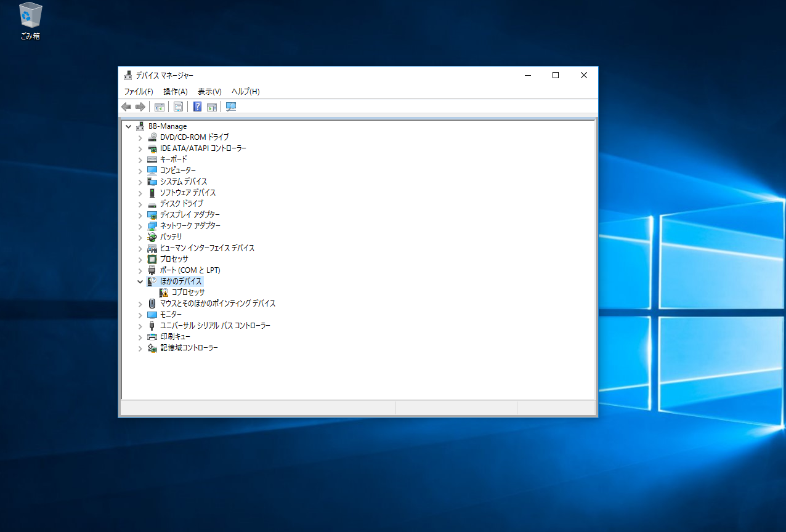This screenshot has width=786, height=532.
Task: Click the コプロセッサ warning device icon
Action: [164, 292]
